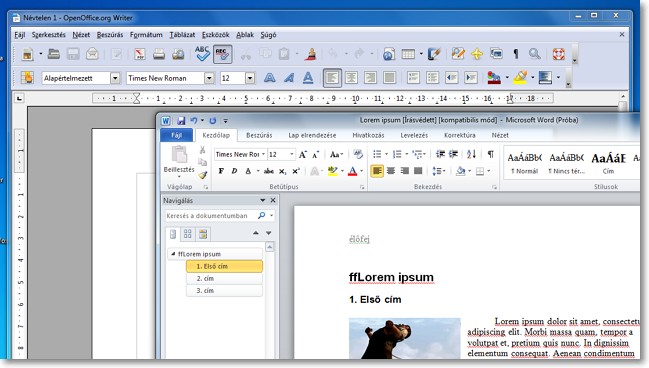Toggle Underline in OpenOffice formatting toolbar

(308, 78)
